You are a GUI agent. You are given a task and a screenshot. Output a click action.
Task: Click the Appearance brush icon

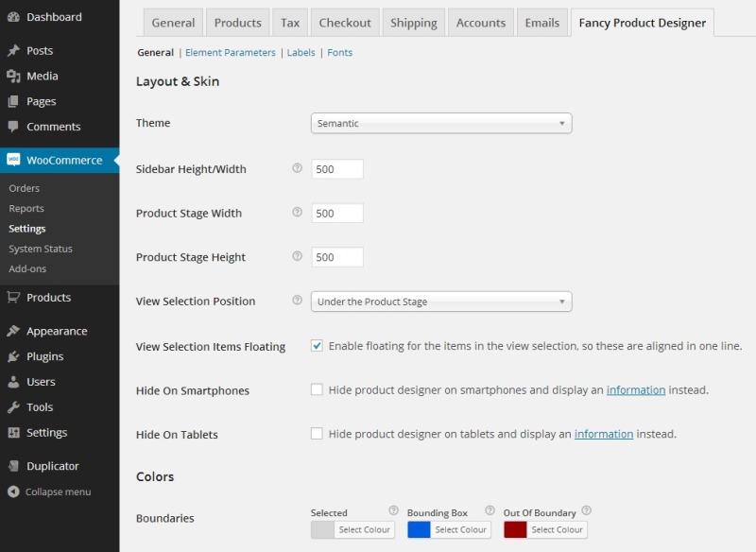pyautogui.click(x=13, y=331)
